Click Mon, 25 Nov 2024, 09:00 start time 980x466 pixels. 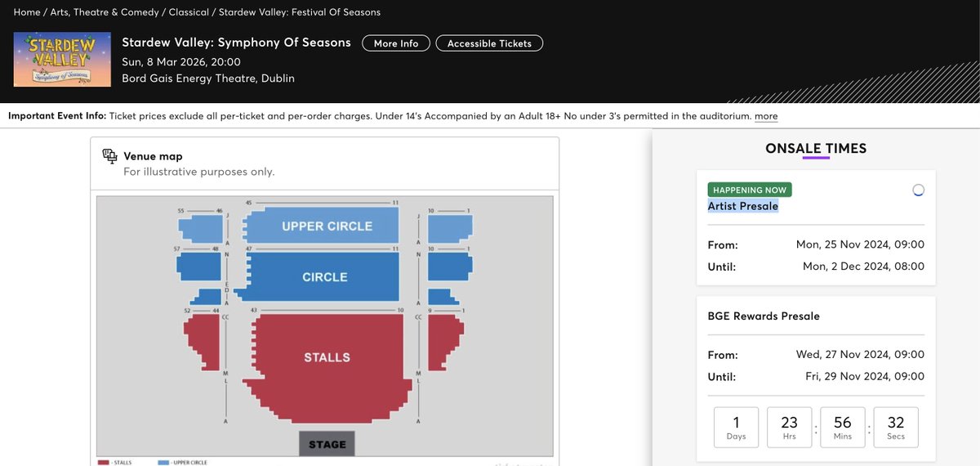point(860,244)
